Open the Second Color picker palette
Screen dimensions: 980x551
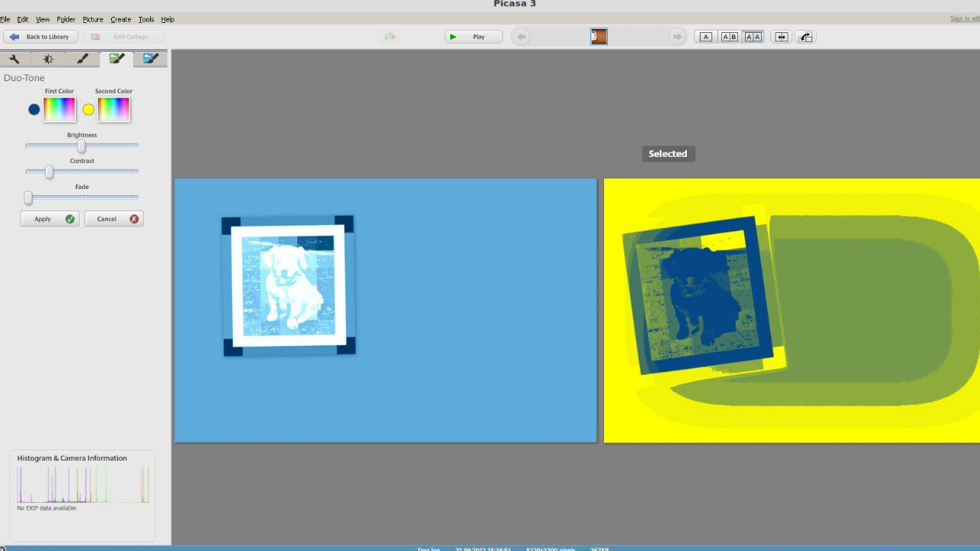click(114, 109)
